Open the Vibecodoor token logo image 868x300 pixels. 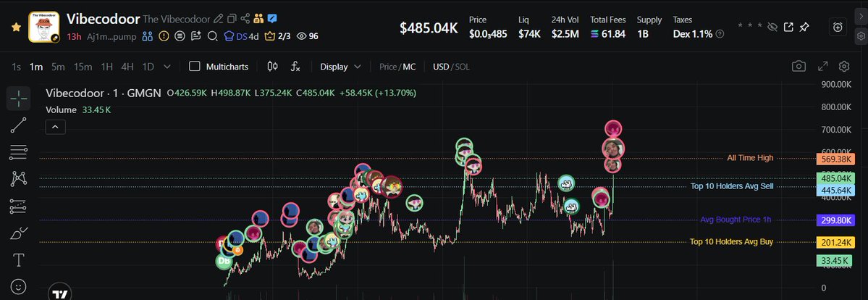(x=43, y=27)
